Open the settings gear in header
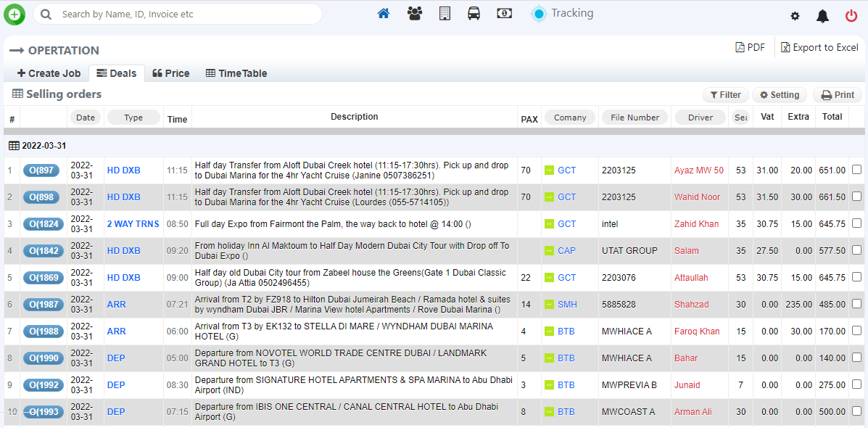The image size is (868, 428). coord(795,16)
